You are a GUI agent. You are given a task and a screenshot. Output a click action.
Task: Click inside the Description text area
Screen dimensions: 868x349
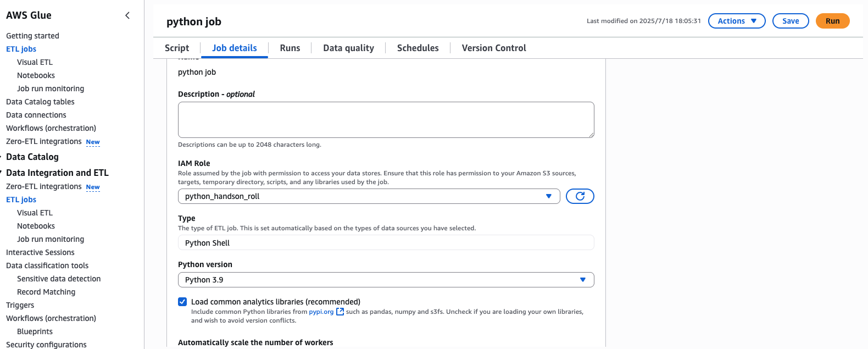coord(386,119)
